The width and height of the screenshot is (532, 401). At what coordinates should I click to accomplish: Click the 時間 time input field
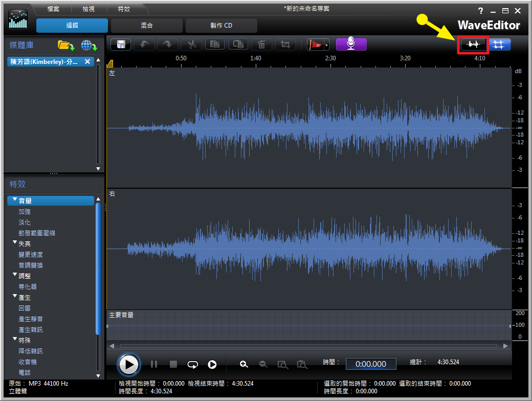click(x=371, y=364)
